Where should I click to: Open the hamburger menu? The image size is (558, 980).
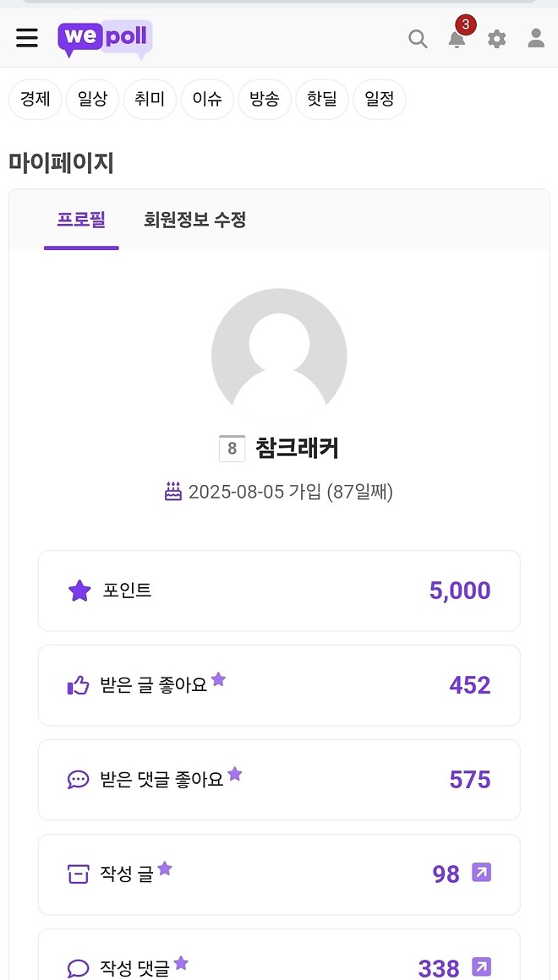tap(26, 37)
